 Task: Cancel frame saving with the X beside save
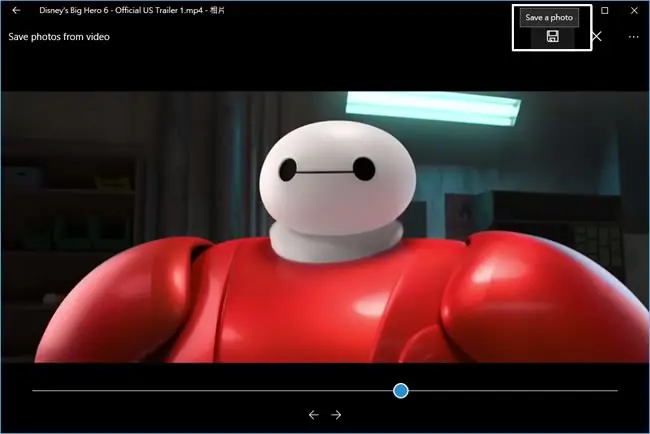coord(597,36)
